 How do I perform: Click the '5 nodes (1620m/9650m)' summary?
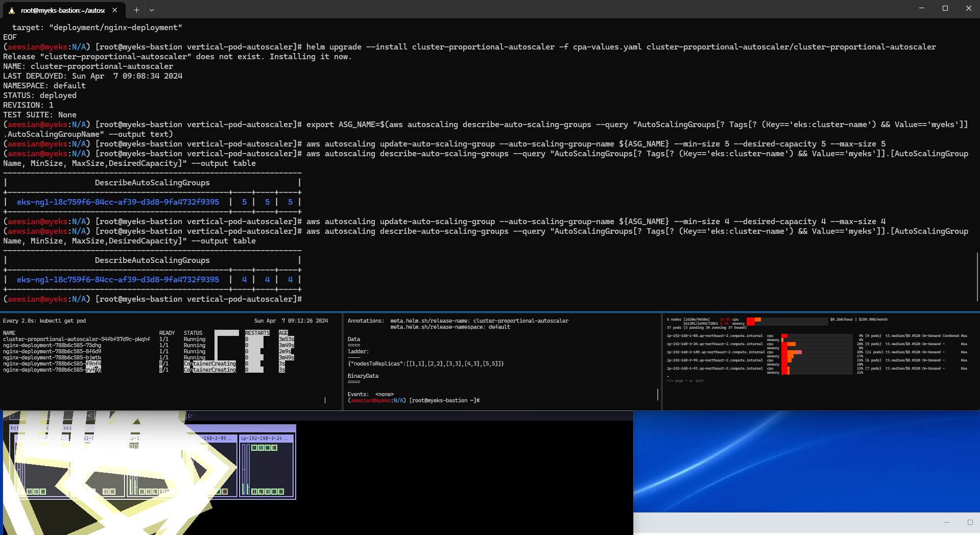688,320
